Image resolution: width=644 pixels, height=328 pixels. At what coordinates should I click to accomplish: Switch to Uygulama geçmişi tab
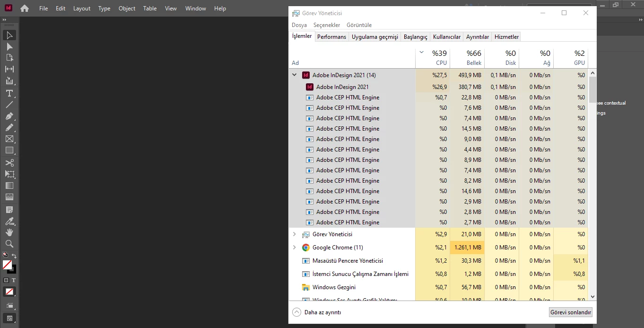coord(375,37)
